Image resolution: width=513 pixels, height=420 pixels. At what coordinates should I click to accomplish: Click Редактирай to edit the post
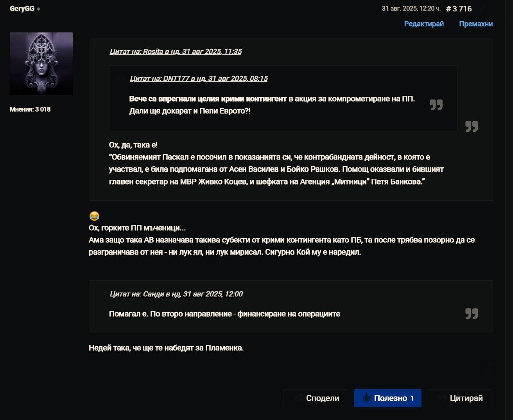(x=424, y=24)
